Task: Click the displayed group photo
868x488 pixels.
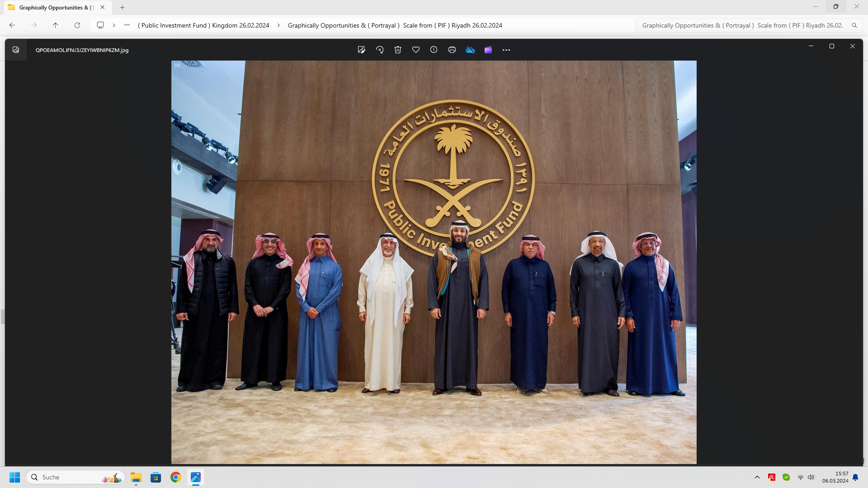Action: (434, 262)
